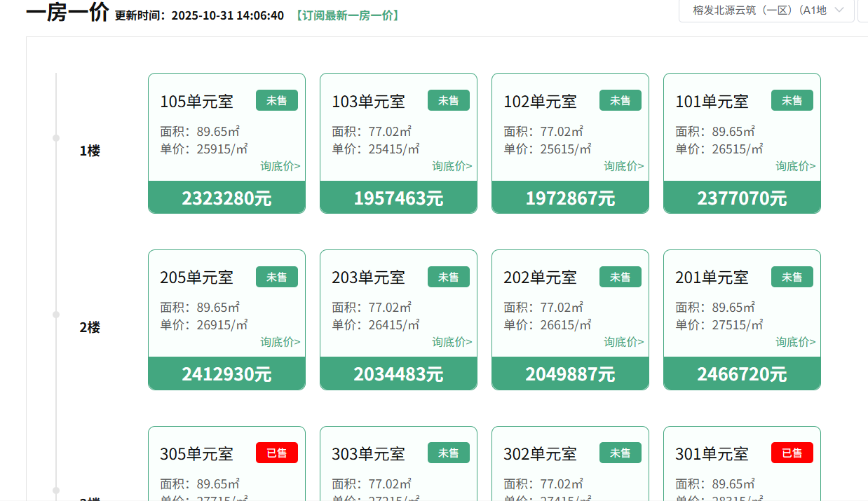Viewport: 868px width, 501px height.
Task: Click 询底价 link for unit 105
Action: 280,166
